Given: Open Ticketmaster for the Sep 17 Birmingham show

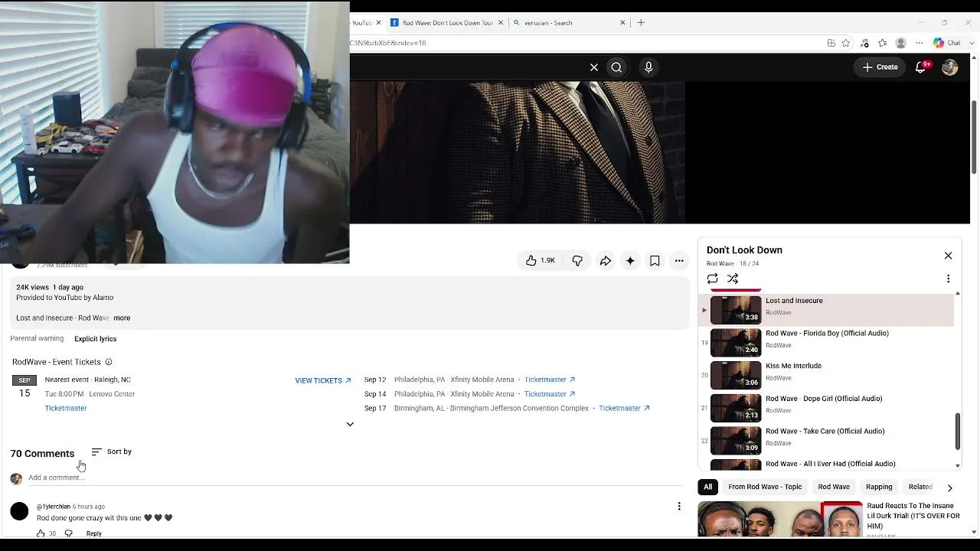Looking at the screenshot, I should click(624, 409).
